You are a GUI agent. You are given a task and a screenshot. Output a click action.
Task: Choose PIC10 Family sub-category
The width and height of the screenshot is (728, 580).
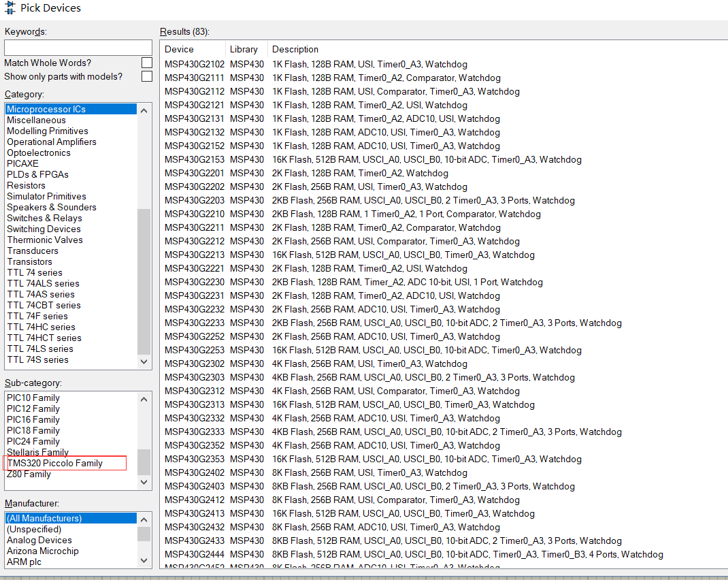(x=33, y=398)
